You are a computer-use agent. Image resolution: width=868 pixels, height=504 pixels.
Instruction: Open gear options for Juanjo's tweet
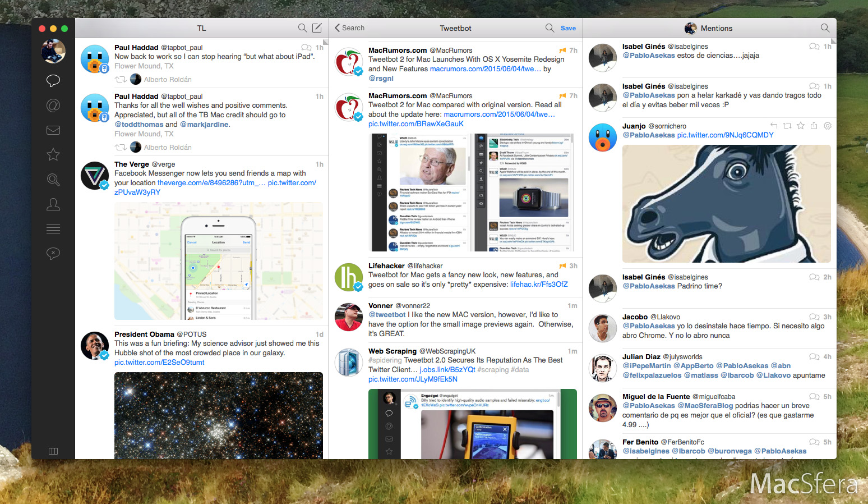pyautogui.click(x=828, y=126)
